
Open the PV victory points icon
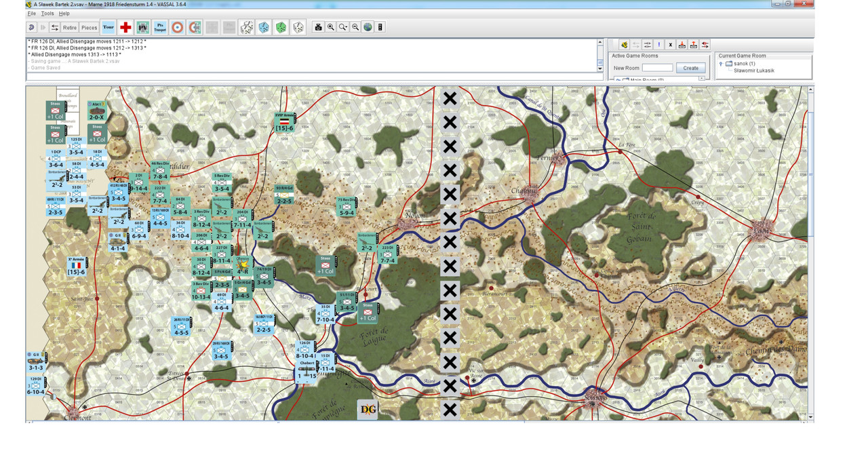tap(143, 27)
